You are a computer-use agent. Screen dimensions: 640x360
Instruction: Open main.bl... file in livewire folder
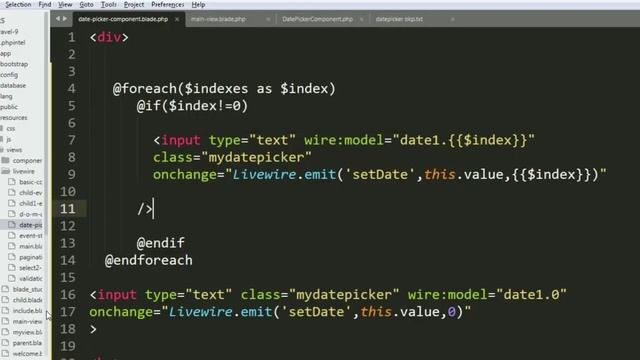31,246
